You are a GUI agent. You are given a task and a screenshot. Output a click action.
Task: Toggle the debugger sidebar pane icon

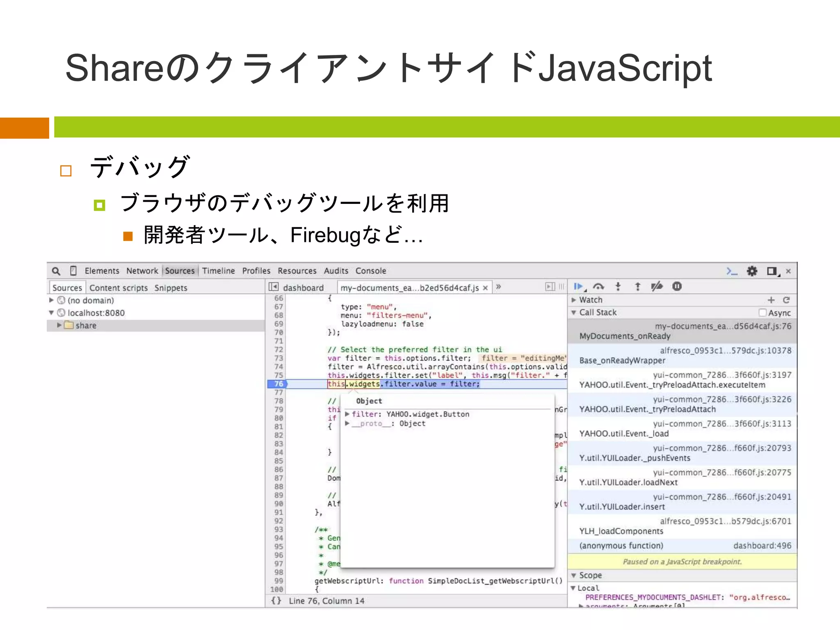click(550, 287)
